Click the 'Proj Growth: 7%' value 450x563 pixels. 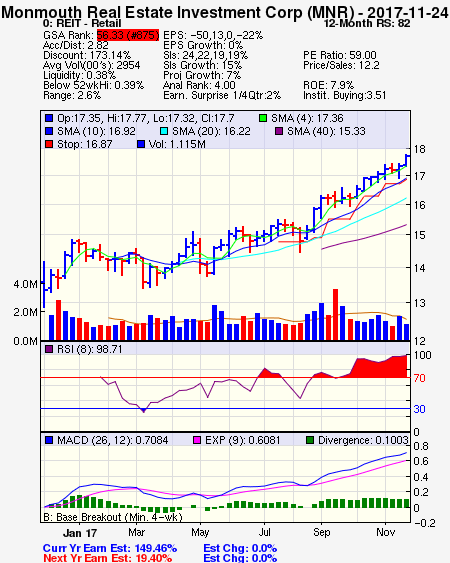[x=202, y=75]
